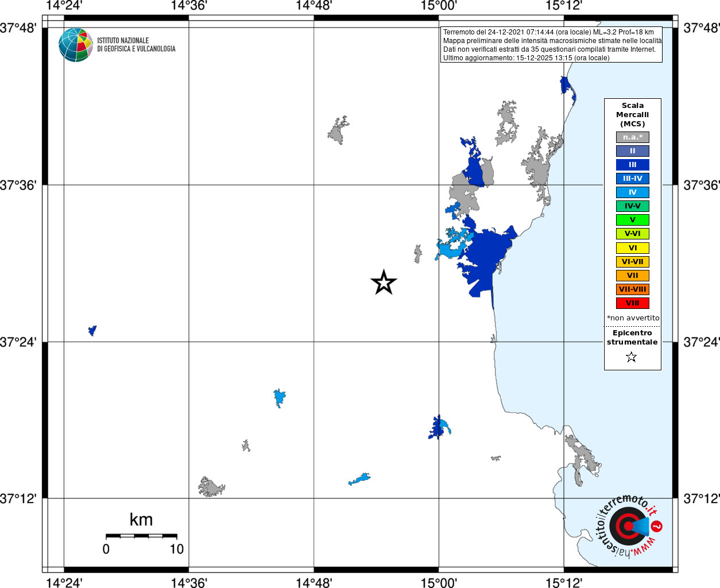The image size is (720, 588).
Task: Click the epicenter star on the map
Action: pyautogui.click(x=384, y=283)
